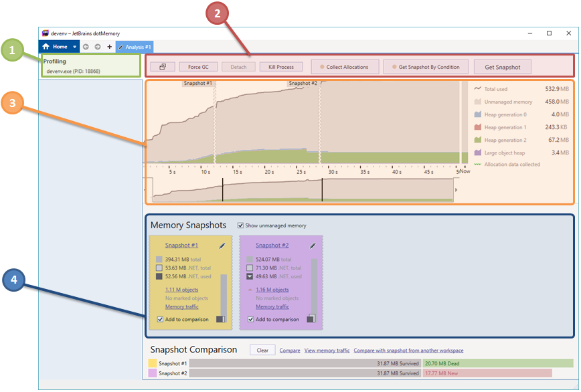
Task: Click the 17.77 MB New bar
Action: pos(487,373)
